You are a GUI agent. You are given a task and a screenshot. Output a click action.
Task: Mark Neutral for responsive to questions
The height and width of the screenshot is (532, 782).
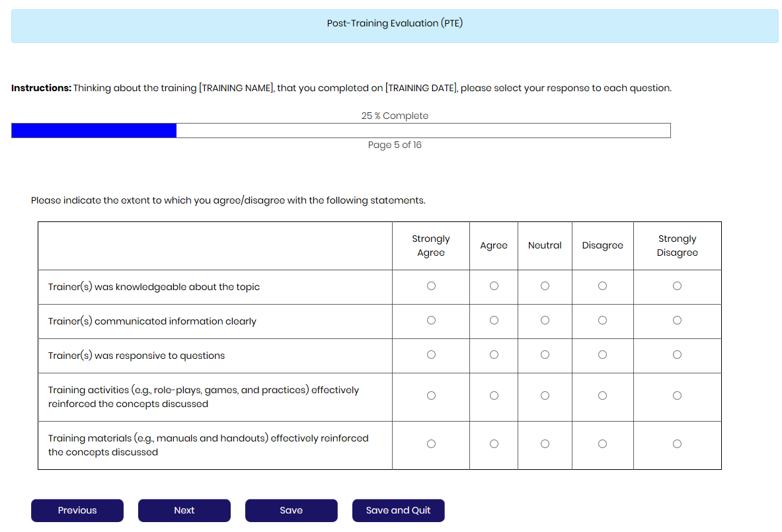pos(545,355)
